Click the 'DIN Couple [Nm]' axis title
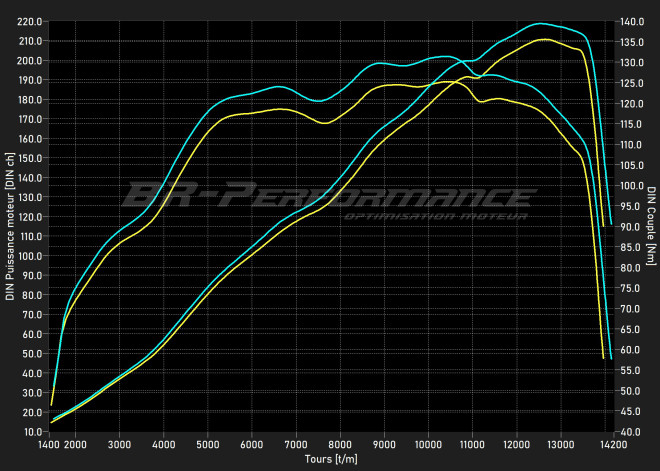 pyautogui.click(x=651, y=226)
